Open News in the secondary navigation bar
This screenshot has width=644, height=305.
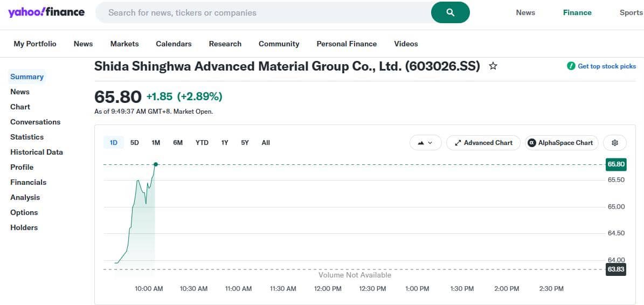pos(84,44)
